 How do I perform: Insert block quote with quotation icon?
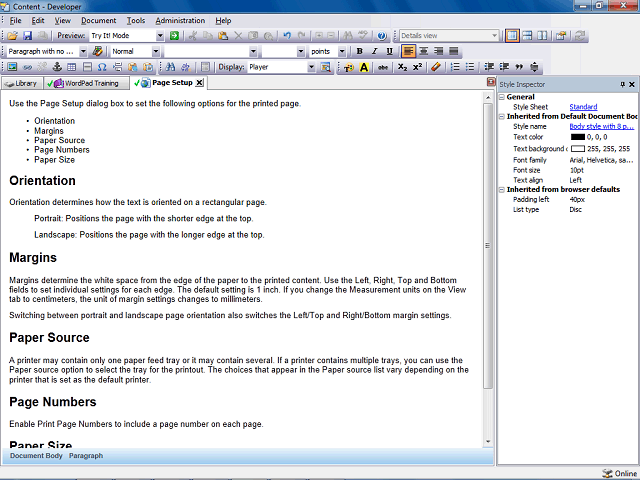519,67
